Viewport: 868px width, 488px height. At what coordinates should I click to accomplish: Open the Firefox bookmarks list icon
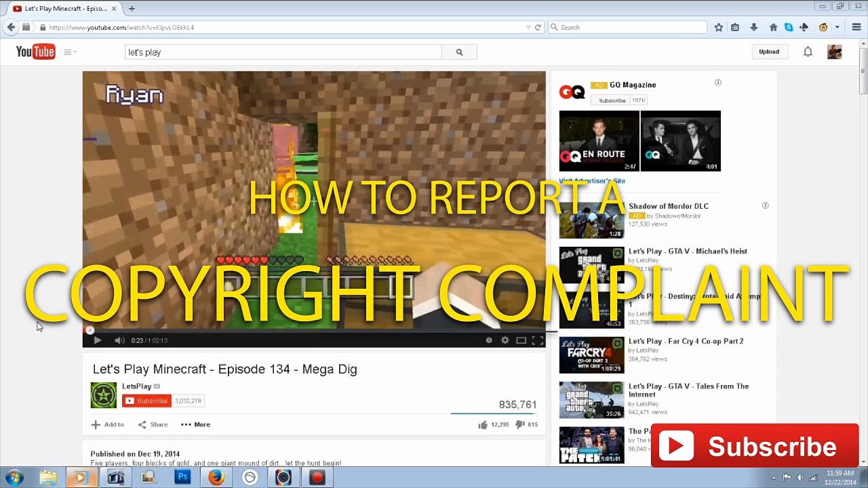click(x=735, y=27)
